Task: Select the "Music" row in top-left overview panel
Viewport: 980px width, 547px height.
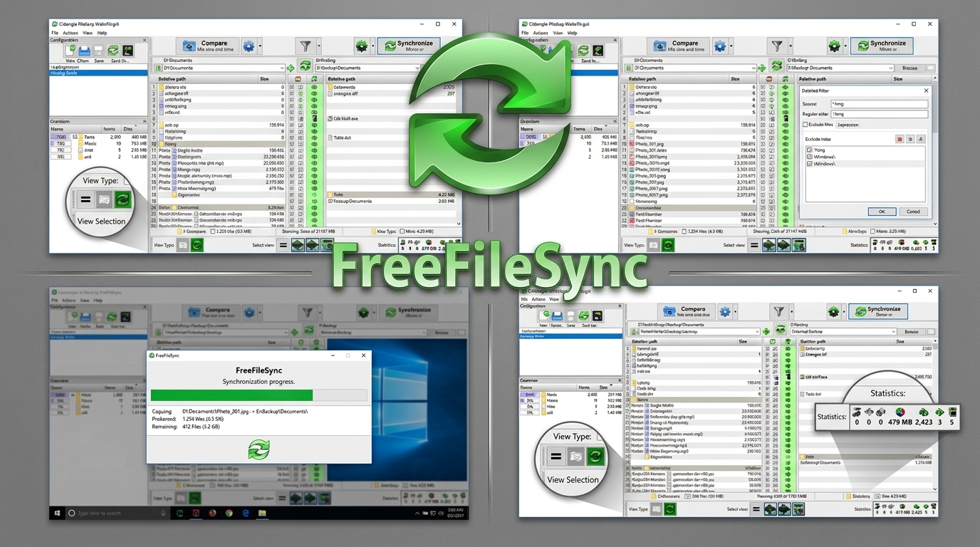Action: pyautogui.click(x=98, y=143)
